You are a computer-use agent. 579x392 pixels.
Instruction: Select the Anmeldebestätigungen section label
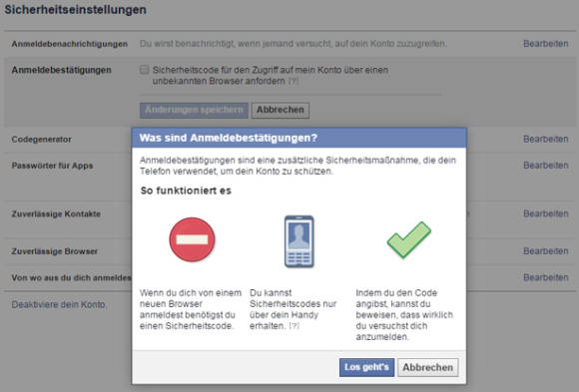click(x=61, y=70)
